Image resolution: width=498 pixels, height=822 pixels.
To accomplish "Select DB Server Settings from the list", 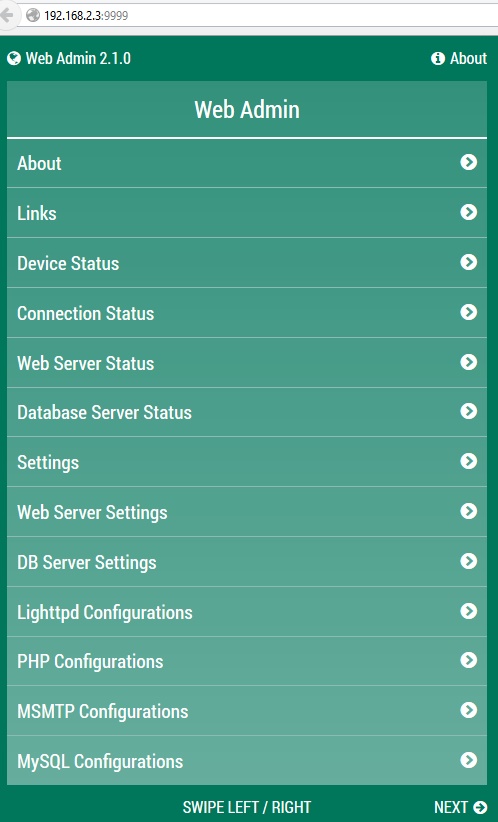I will (x=247, y=562).
